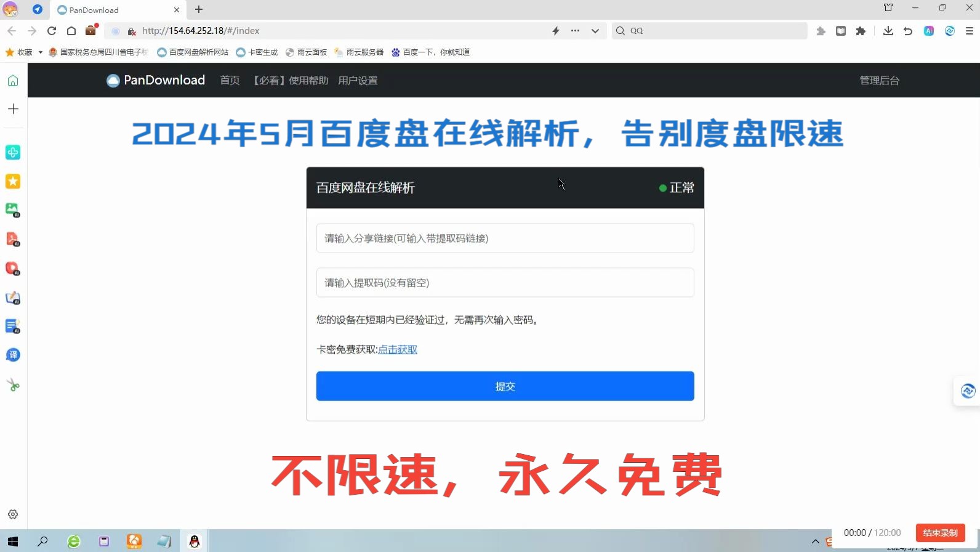Screen dimensions: 980x552
Task: Click the lightning speed-mode icon in address bar
Action: point(556,31)
